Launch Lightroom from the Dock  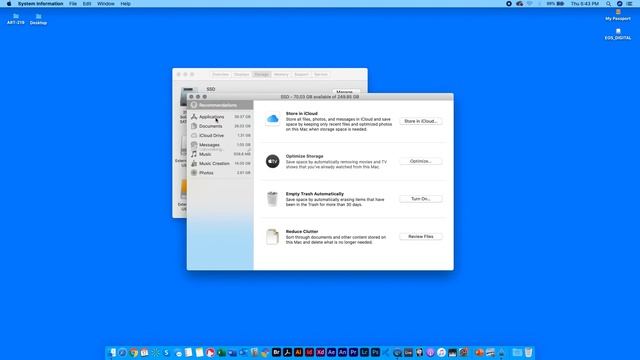(x=364, y=352)
